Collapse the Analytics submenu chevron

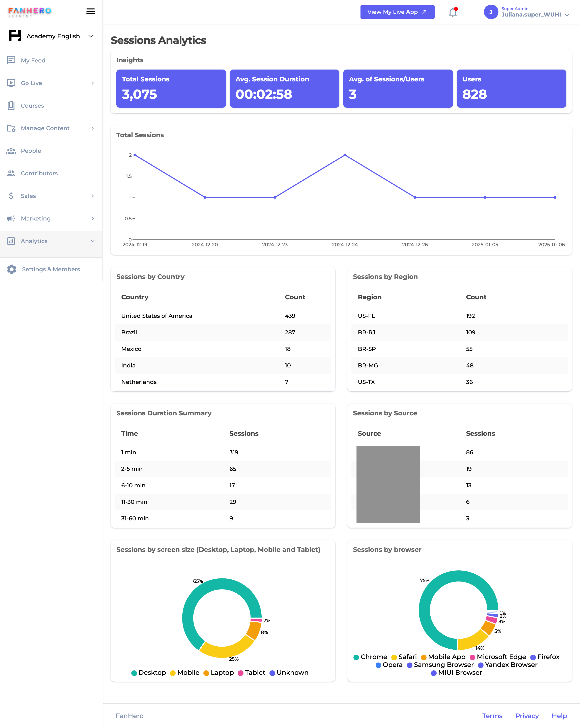pos(93,241)
